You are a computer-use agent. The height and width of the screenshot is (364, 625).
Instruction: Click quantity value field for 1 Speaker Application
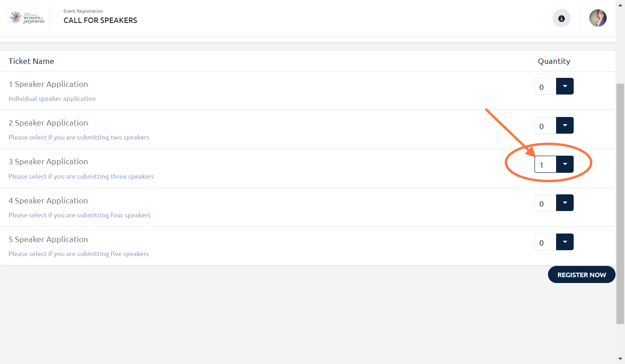[x=545, y=87]
